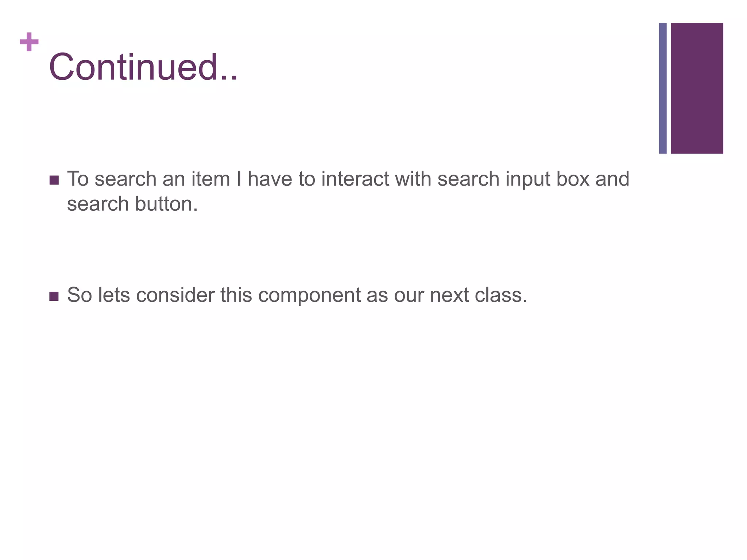Click the word "To" starting the first bullet
Viewport: 747px width, 560px height.
78,179
